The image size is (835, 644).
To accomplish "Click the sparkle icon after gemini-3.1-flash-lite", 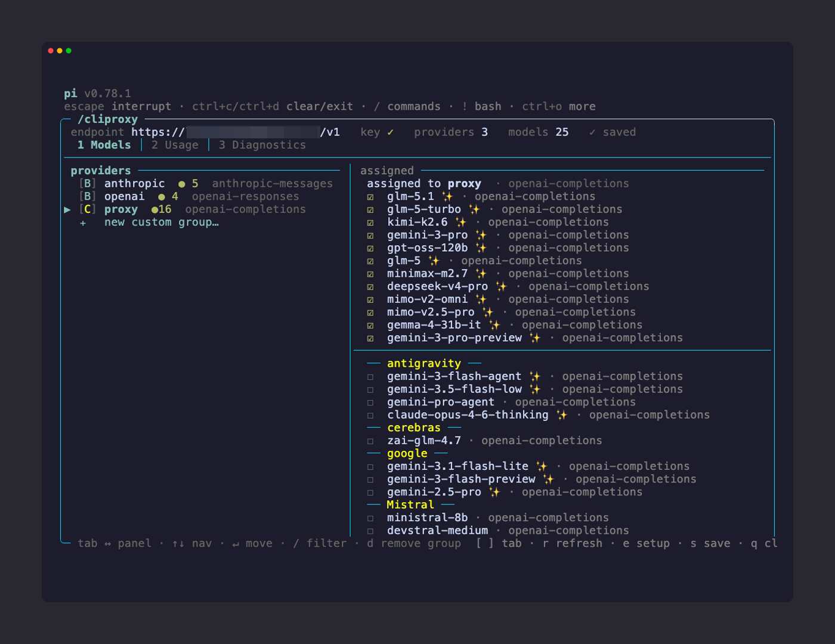I will pos(542,466).
